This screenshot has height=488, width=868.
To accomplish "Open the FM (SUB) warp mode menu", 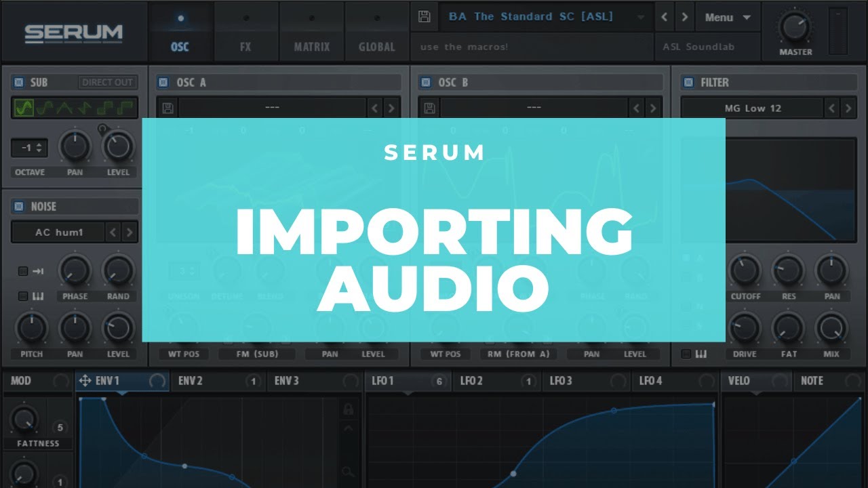I will [x=256, y=354].
